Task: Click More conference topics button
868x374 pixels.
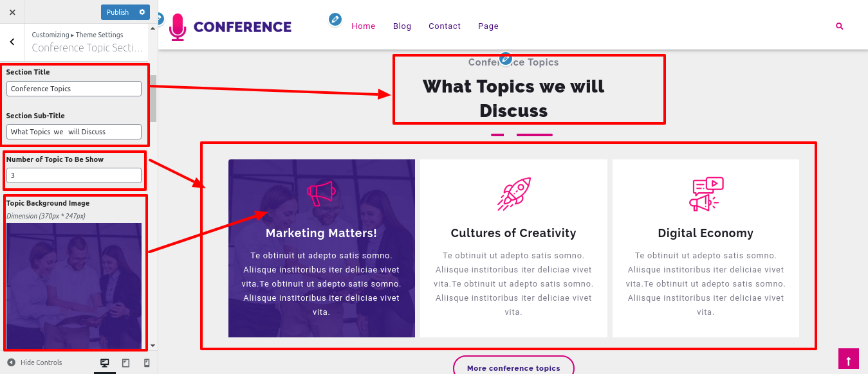Action: pyautogui.click(x=513, y=368)
